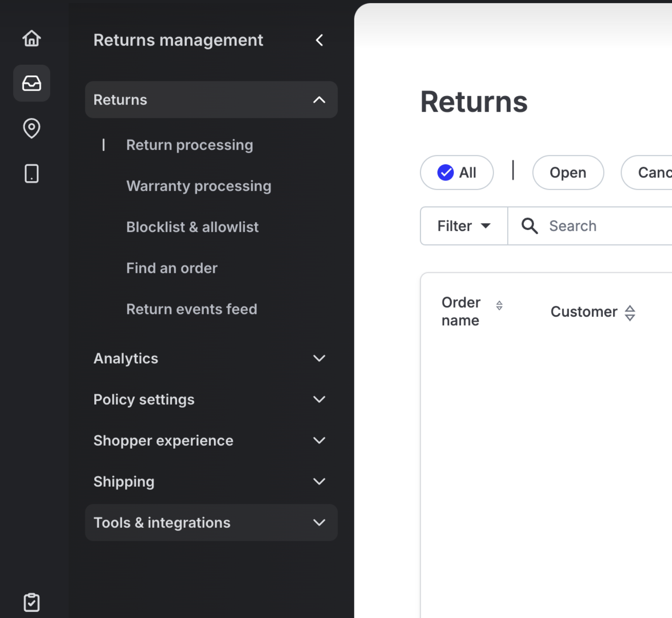The width and height of the screenshot is (672, 618).
Task: Go to Warranty processing page
Action: click(x=198, y=186)
